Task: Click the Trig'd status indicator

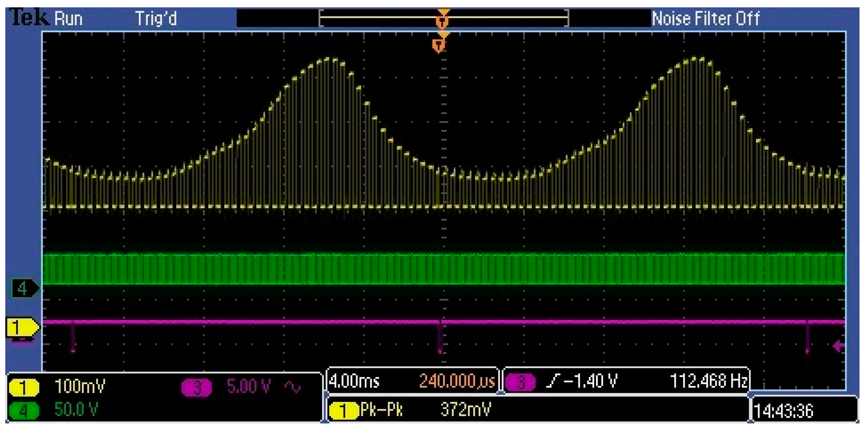Action: [156, 18]
